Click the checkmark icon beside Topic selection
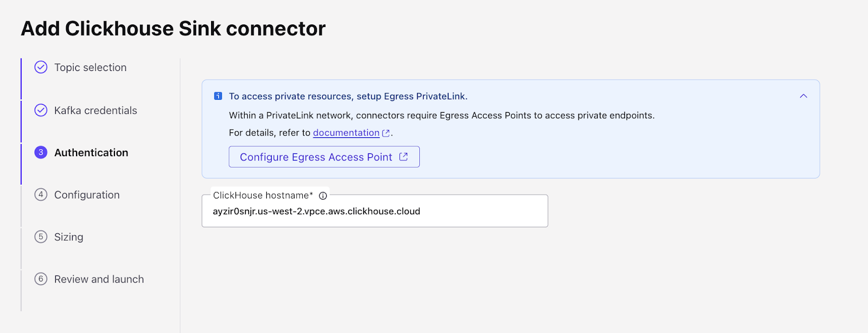The width and height of the screenshot is (868, 333). tap(41, 67)
